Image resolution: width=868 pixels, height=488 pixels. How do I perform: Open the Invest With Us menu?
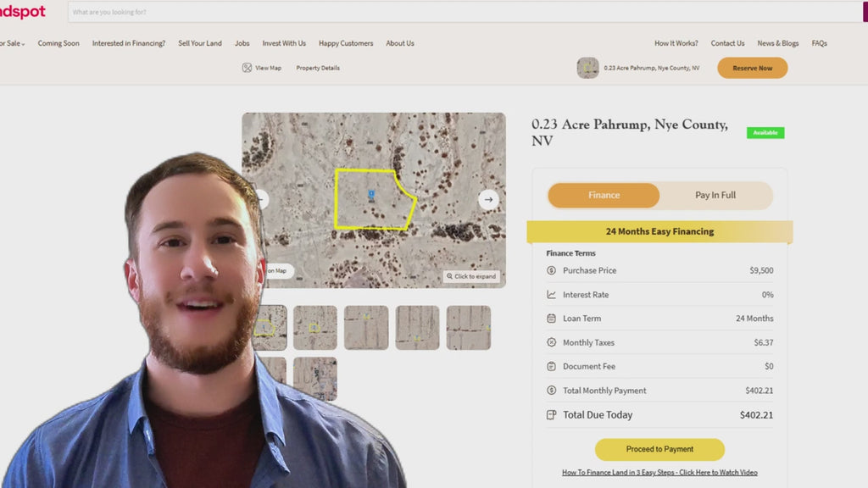tap(284, 43)
